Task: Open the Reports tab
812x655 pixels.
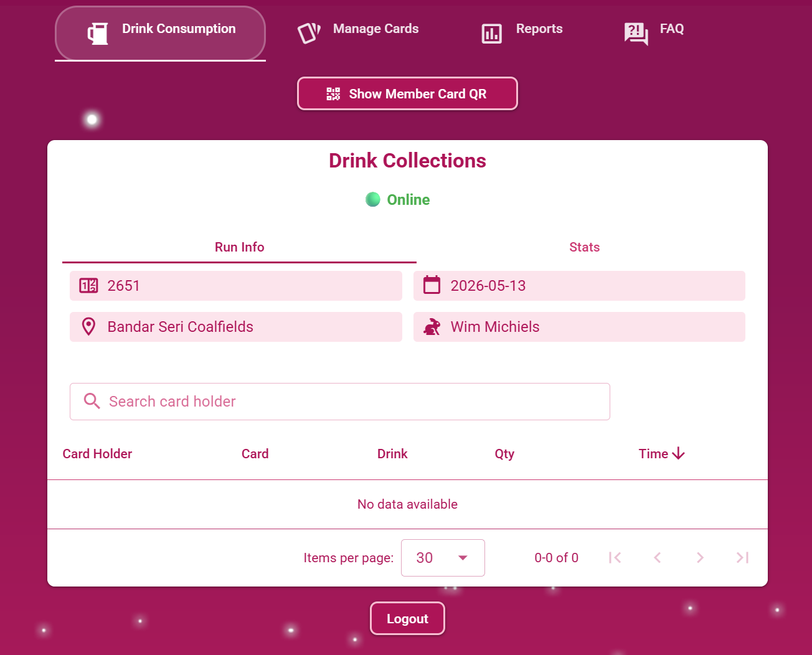Action: [522, 34]
